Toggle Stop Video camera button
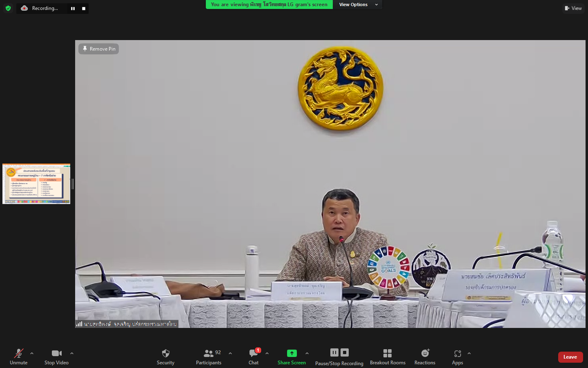This screenshot has height=368, width=588. 56,353
